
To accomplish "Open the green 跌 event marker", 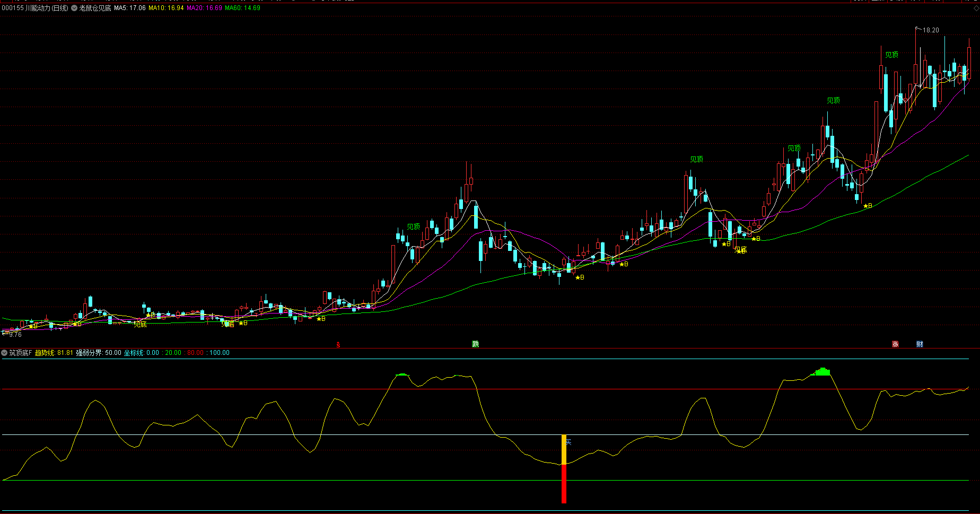I will click(x=476, y=344).
